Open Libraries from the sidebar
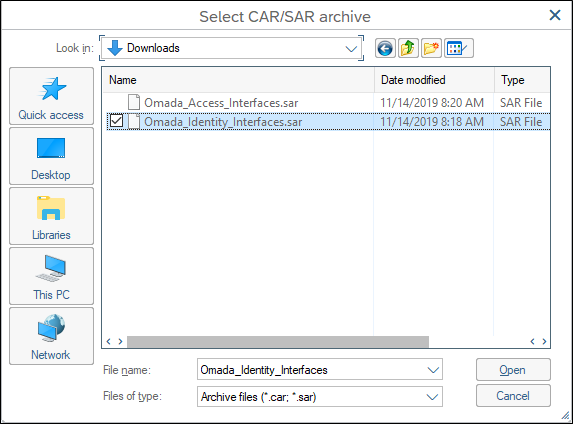The width and height of the screenshot is (573, 424). (51, 216)
